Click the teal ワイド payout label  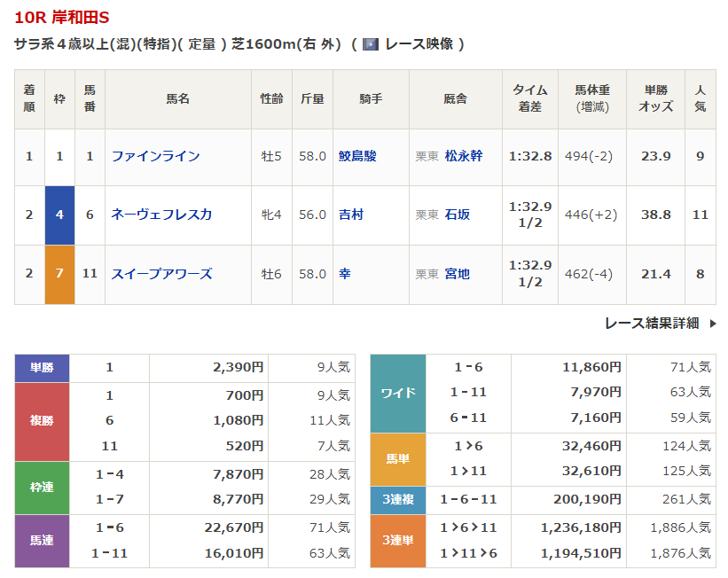point(397,393)
